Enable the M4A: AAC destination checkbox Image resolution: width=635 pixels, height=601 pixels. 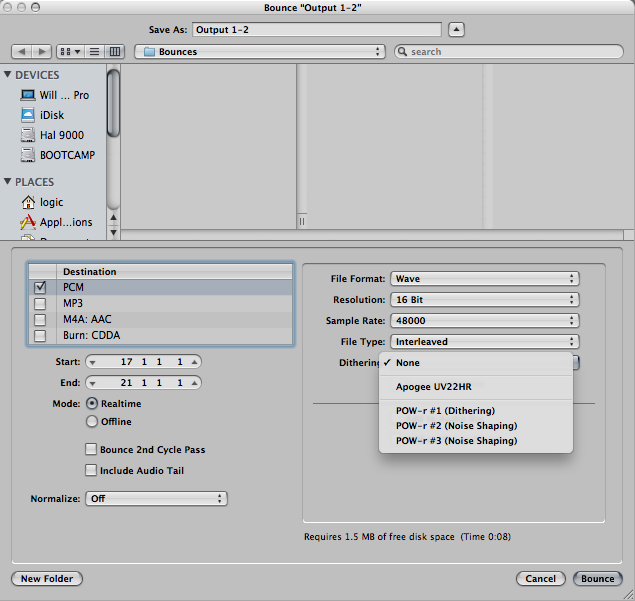click(x=40, y=320)
